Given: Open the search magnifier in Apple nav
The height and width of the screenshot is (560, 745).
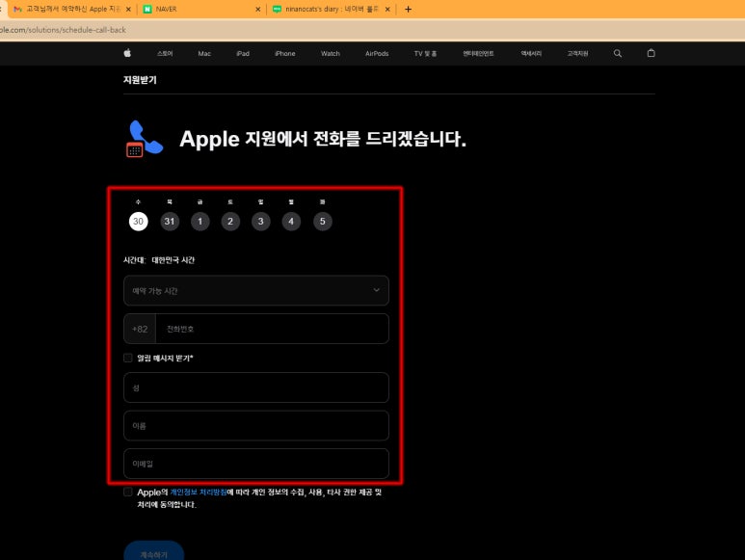Looking at the screenshot, I should tap(617, 53).
